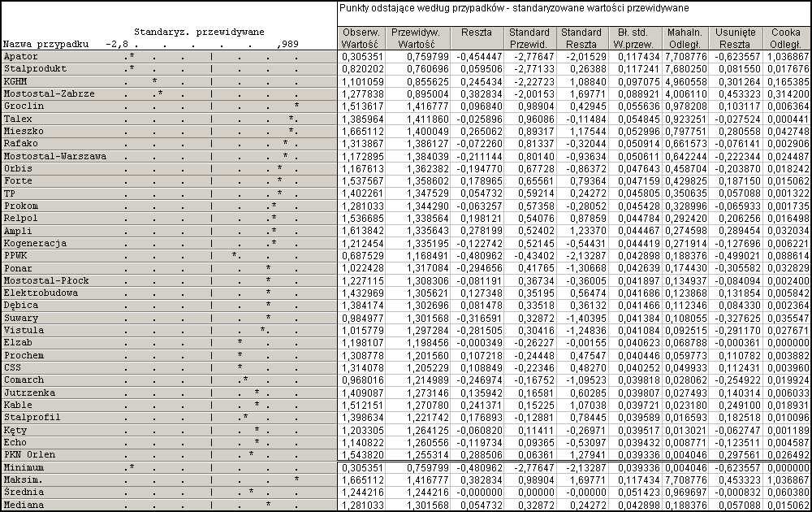Click the Standaryz. przewidywane plot title
The image size is (812, 512).
point(200,33)
